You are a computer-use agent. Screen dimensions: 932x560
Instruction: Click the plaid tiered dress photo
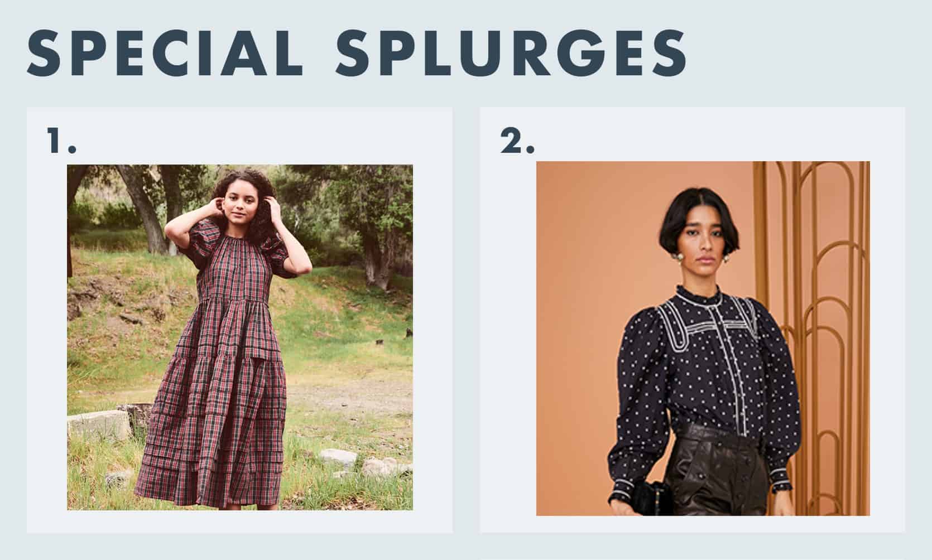click(x=240, y=337)
